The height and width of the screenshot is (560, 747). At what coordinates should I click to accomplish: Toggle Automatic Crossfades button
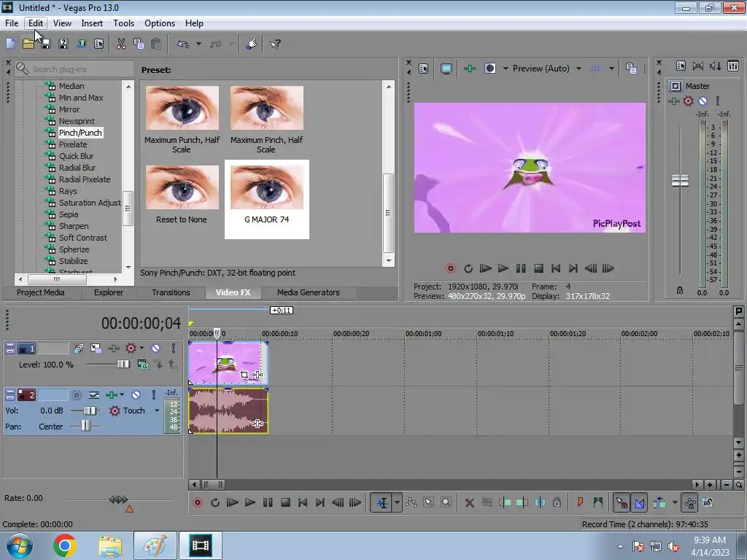tap(639, 502)
